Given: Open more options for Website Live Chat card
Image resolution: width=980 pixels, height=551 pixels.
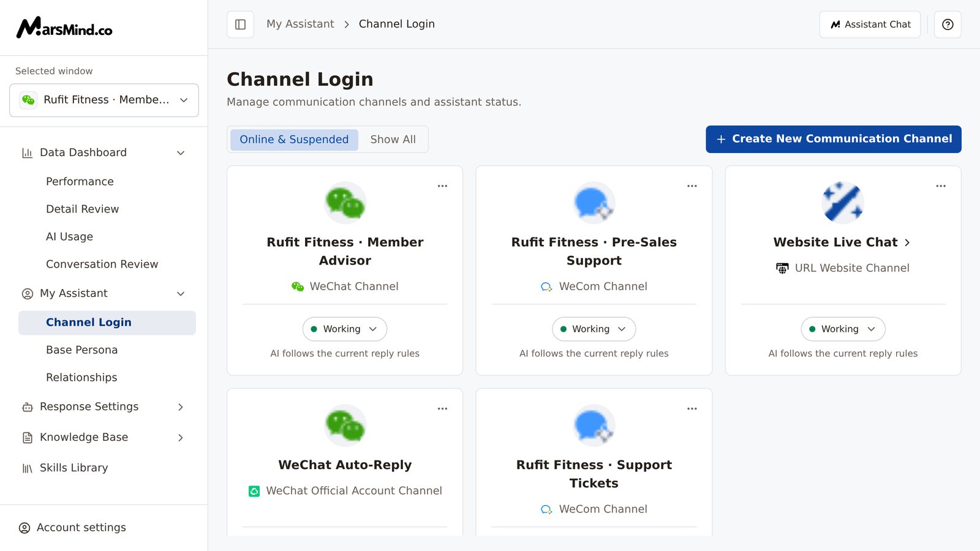Looking at the screenshot, I should point(941,186).
